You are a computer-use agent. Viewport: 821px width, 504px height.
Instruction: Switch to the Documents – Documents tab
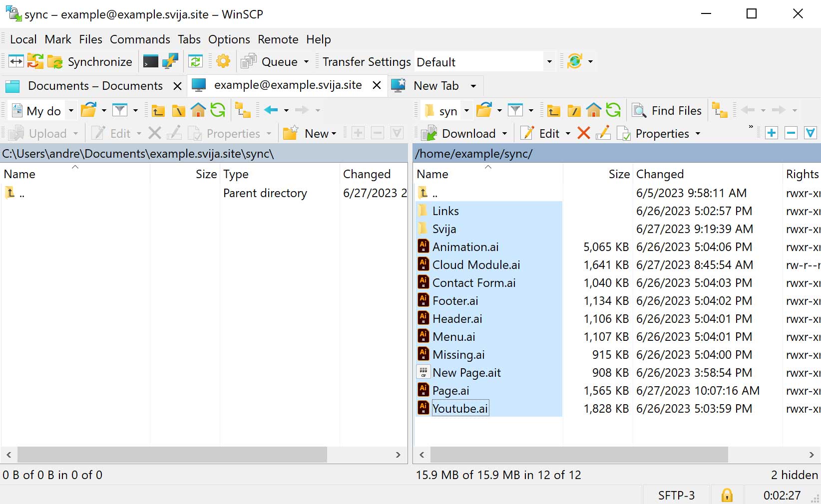pyautogui.click(x=95, y=86)
